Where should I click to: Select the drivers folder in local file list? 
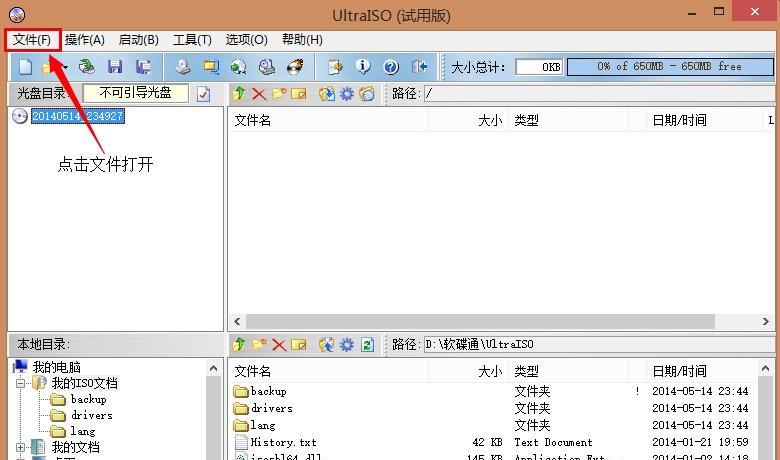(272, 408)
